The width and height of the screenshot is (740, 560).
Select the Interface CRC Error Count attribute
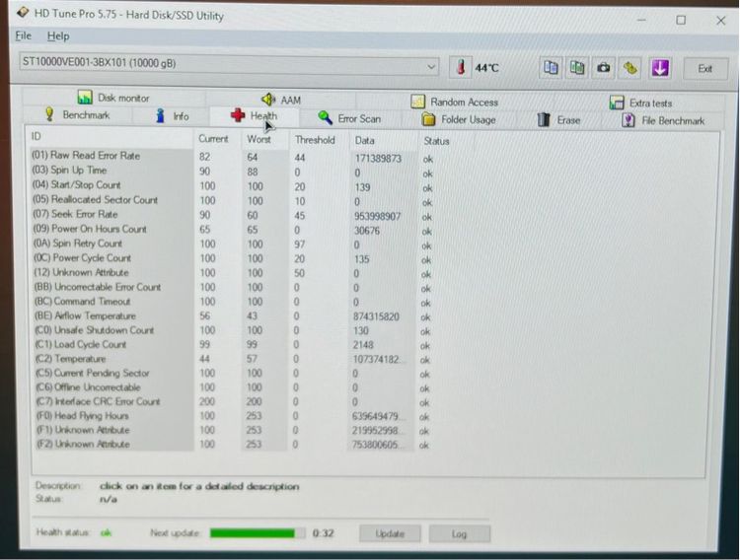click(98, 401)
